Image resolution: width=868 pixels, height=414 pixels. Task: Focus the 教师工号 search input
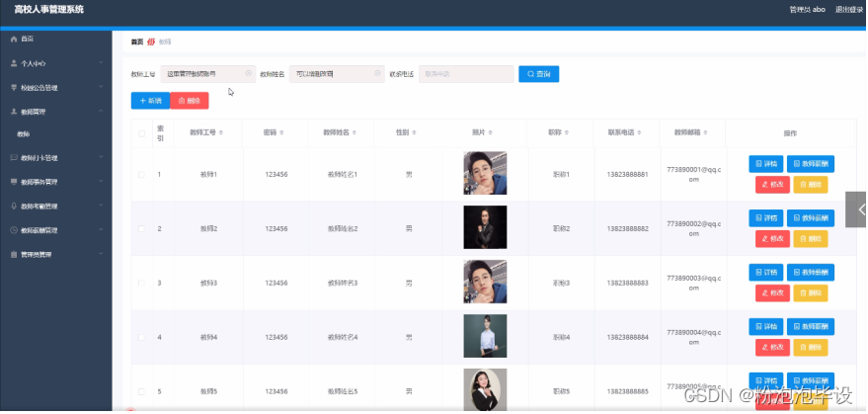208,74
